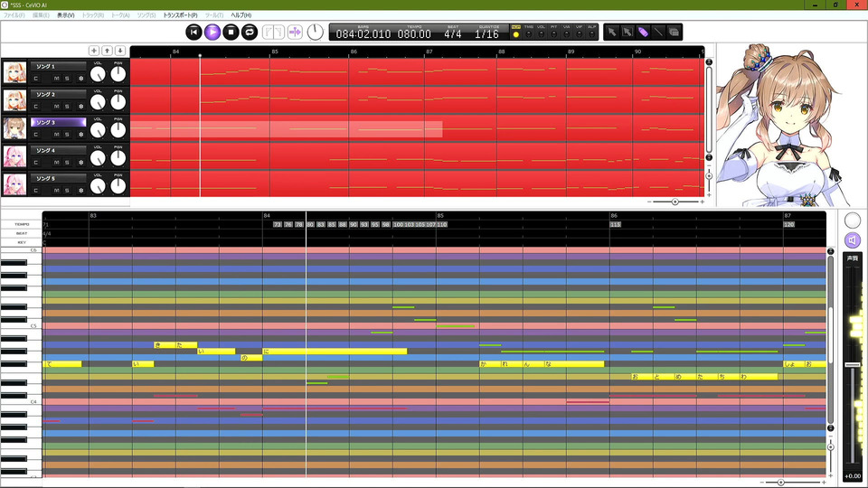Freeze ソング 2 with the snowflake icon

point(80,107)
